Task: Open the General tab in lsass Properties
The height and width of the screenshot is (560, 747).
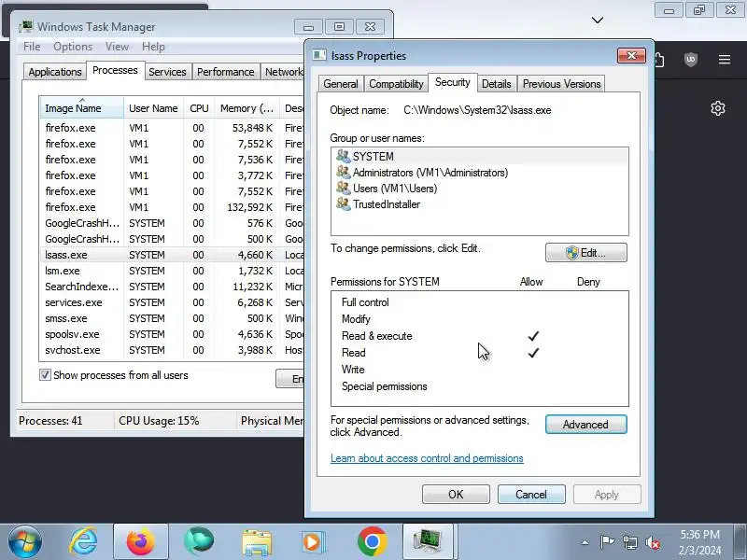Action: (x=341, y=84)
